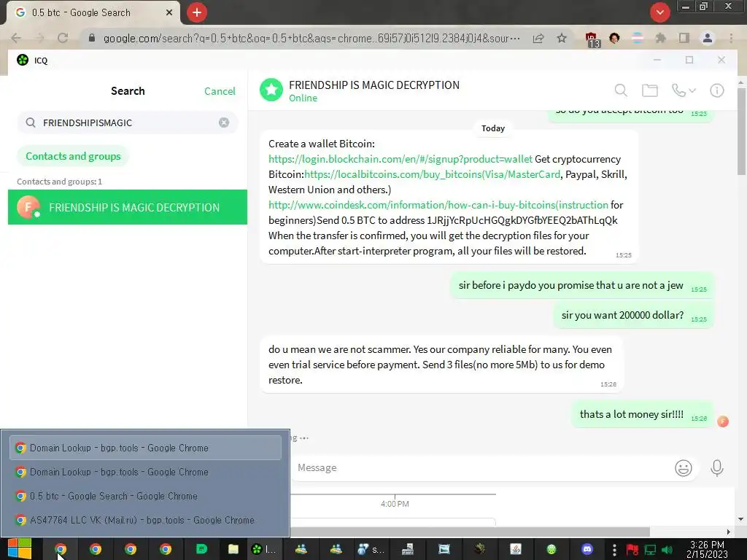Click the green chat taskbar icon
Viewport: 747px width, 560px height.
201,550
